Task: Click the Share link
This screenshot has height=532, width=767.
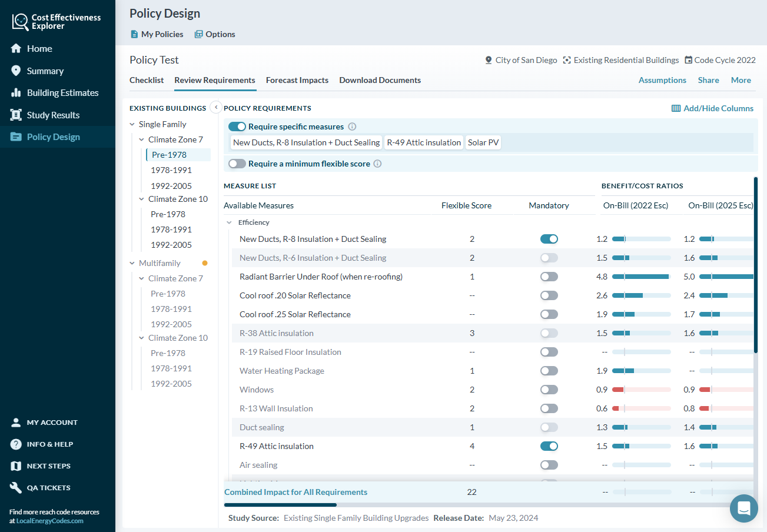Action: (709, 80)
